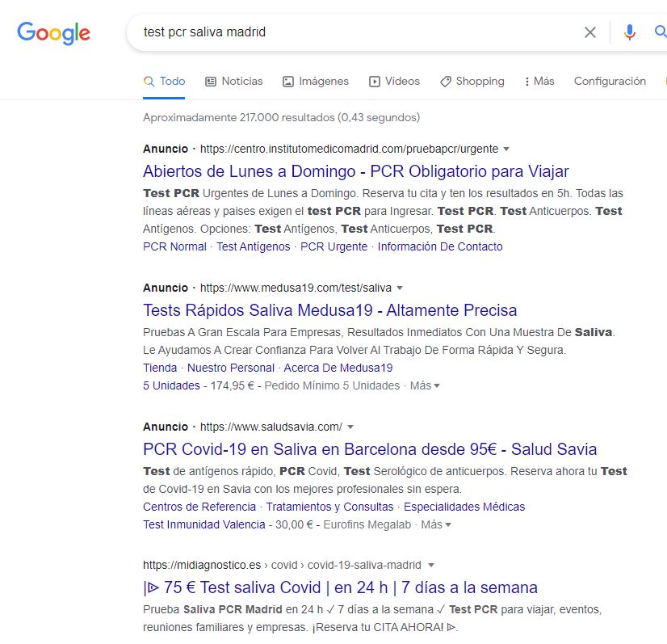
Task: Open the Más menu
Action: pos(539,82)
